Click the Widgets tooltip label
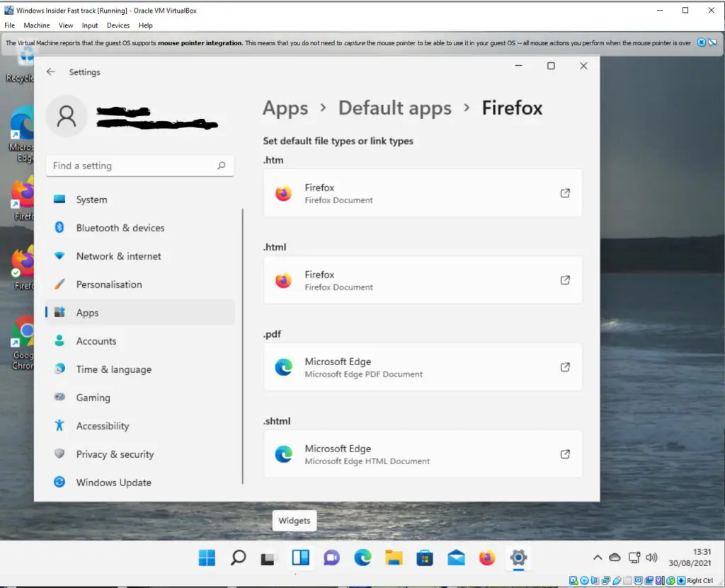The image size is (725, 588). coord(294,521)
